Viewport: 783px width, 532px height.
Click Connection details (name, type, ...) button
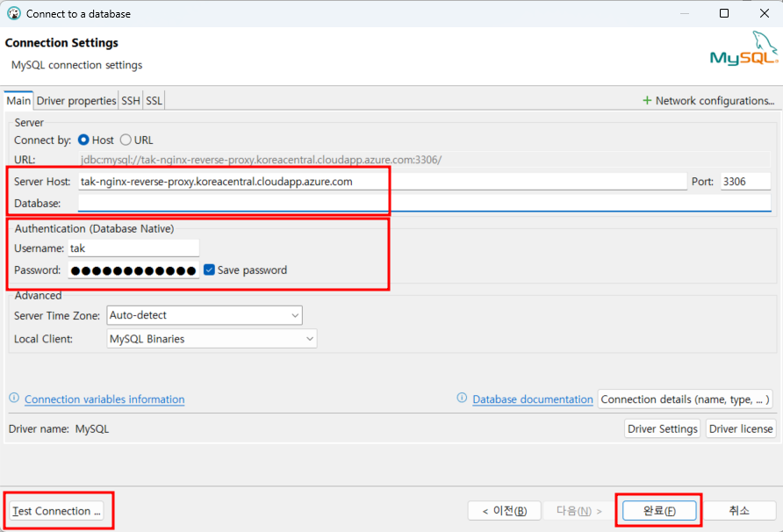[685, 399]
